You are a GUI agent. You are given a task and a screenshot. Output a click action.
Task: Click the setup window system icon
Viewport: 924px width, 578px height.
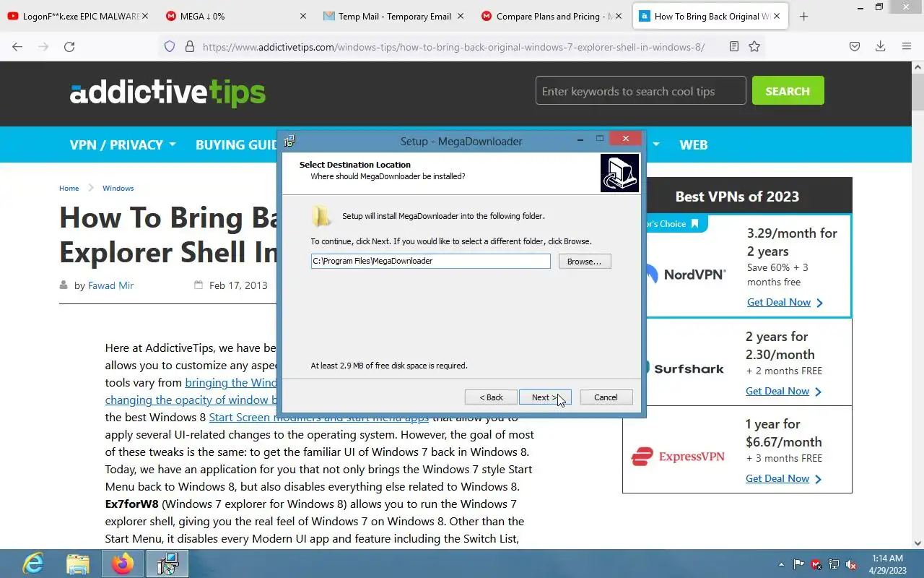pos(289,141)
